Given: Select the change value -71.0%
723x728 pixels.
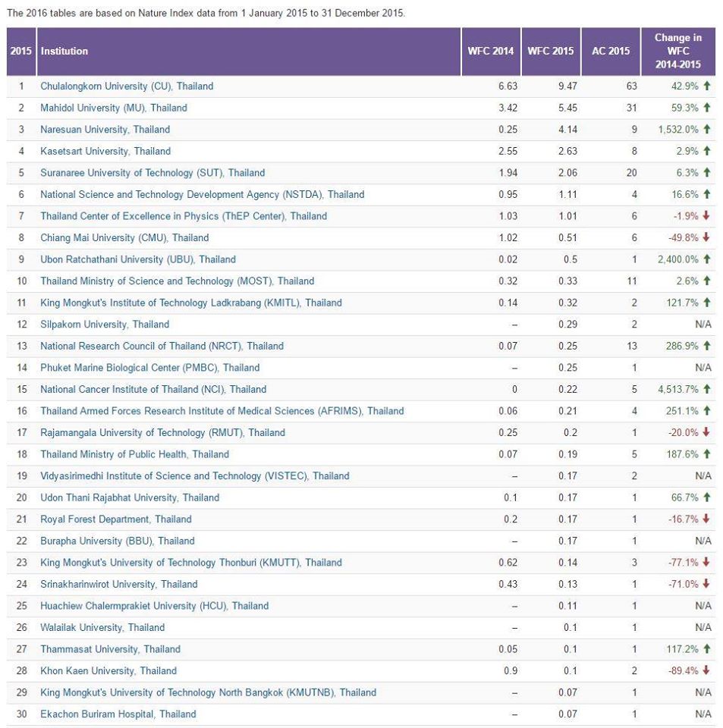Looking at the screenshot, I should [683, 585].
